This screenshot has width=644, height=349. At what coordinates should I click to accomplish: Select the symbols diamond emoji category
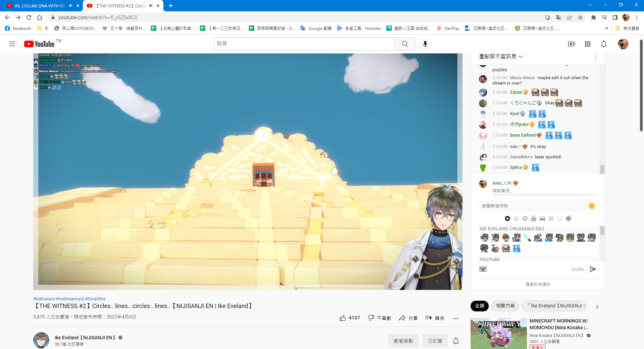pos(569,218)
